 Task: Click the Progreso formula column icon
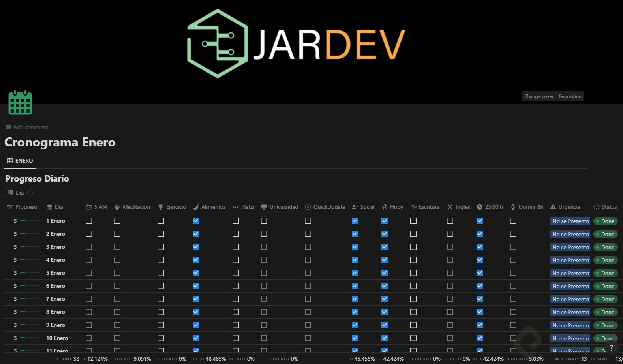click(10, 207)
